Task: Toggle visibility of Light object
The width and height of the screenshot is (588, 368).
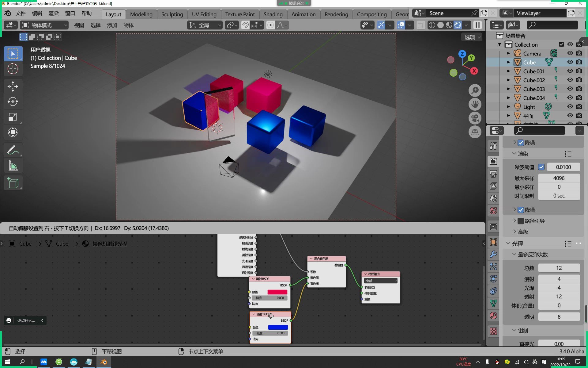Action: tap(570, 106)
